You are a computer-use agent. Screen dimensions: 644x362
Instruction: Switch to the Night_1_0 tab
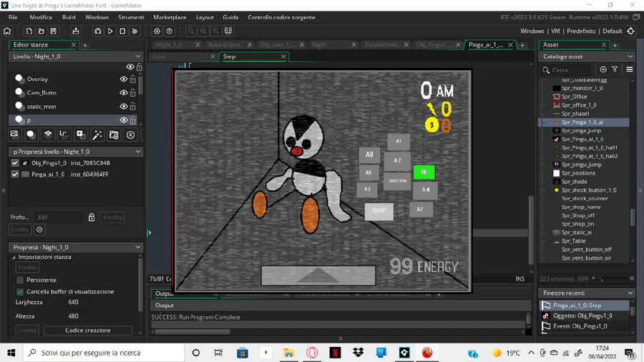coord(169,45)
